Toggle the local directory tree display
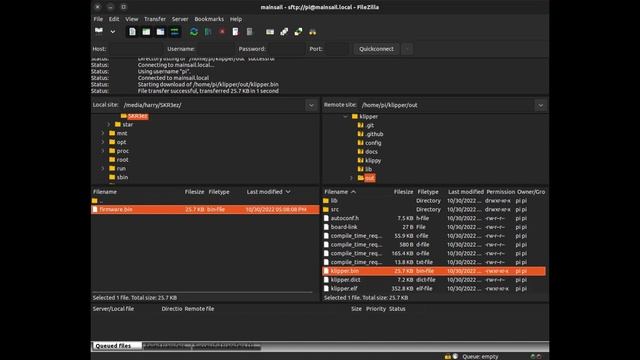Viewport: 640px width, 360px height. click(146, 31)
